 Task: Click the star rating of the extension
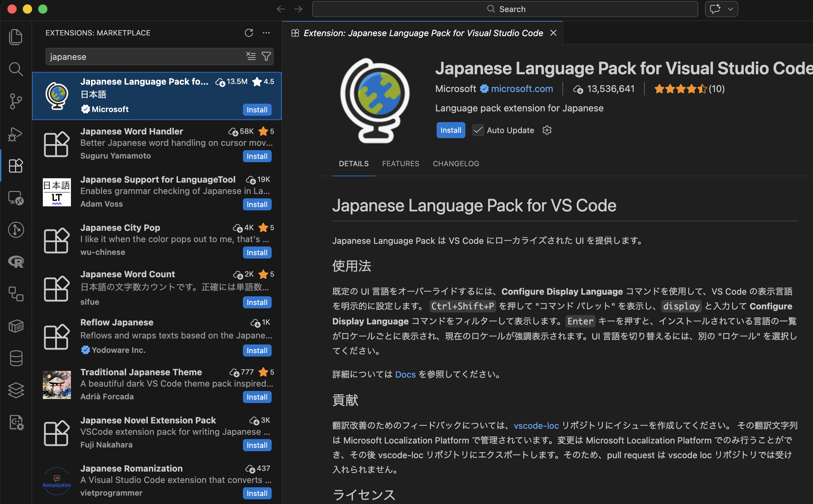pyautogui.click(x=681, y=89)
